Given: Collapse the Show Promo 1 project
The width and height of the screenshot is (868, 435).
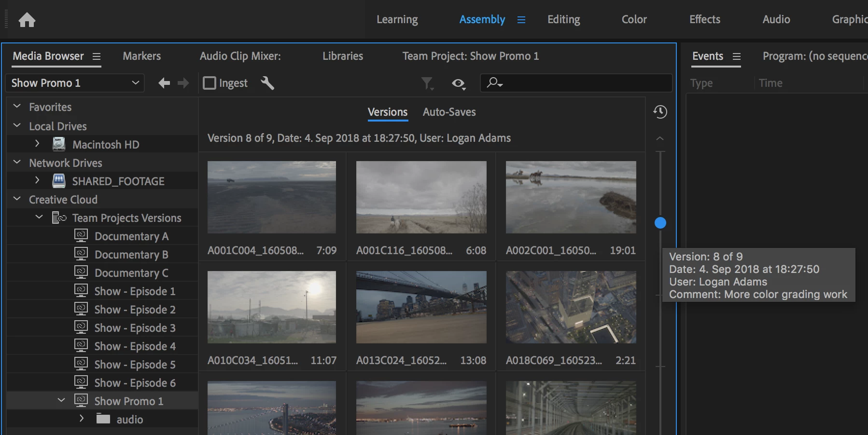Looking at the screenshot, I should click(61, 400).
